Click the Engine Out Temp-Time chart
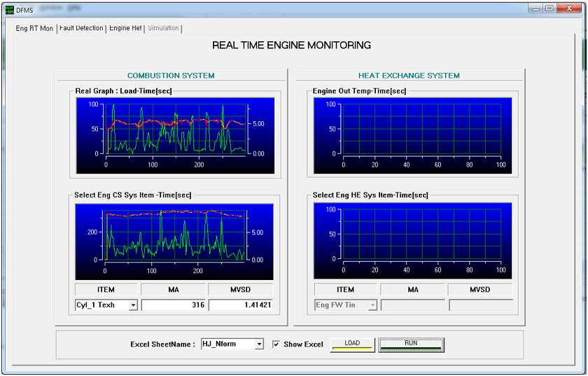 [x=412, y=135]
